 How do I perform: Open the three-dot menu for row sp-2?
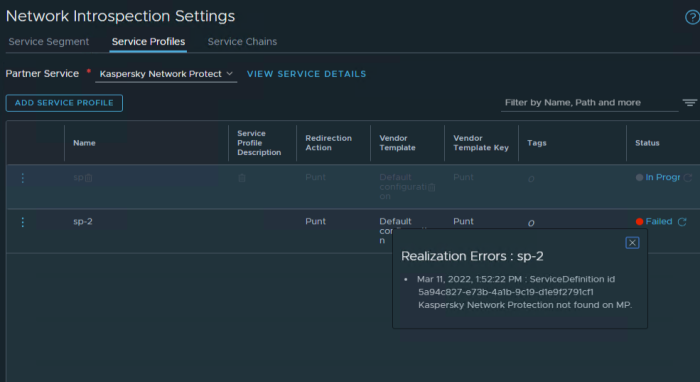click(x=23, y=222)
